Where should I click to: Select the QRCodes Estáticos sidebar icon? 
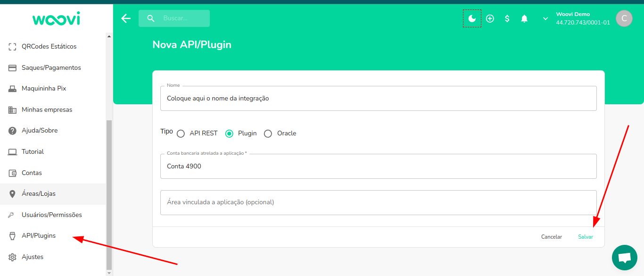click(x=11, y=46)
